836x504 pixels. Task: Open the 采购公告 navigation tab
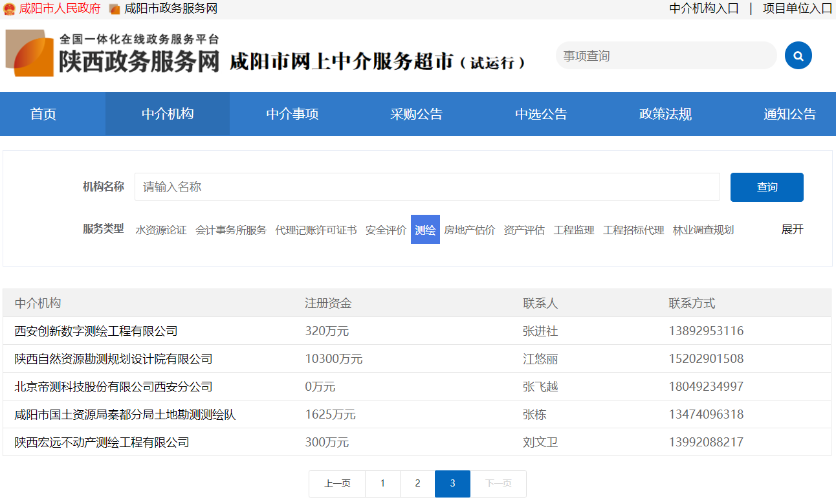(x=417, y=114)
